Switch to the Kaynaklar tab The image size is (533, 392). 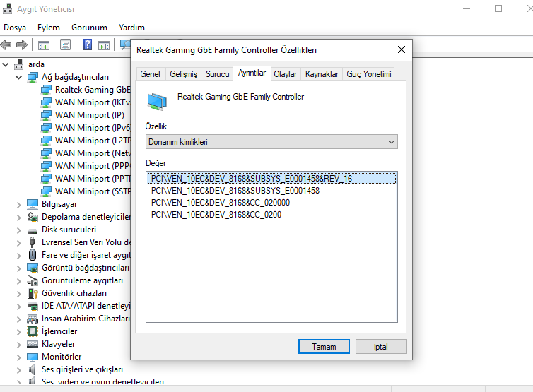click(322, 74)
